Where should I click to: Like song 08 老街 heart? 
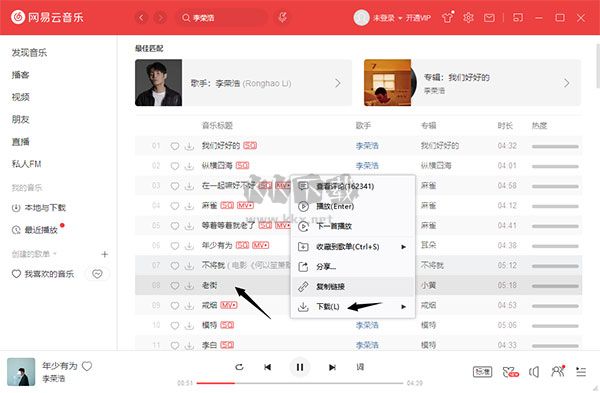pos(174,285)
